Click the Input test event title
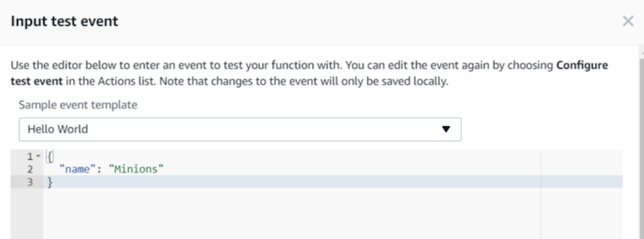Screen dimensions: 644x239 (x=64, y=21)
